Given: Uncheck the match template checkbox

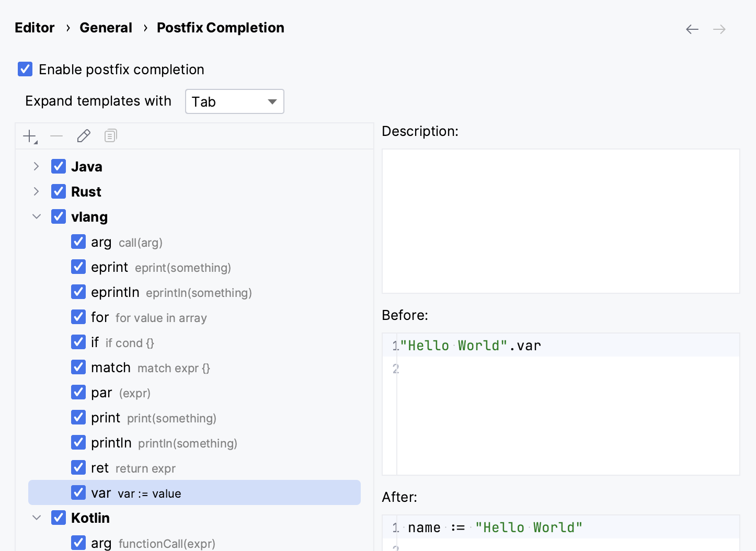Looking at the screenshot, I should 78,367.
